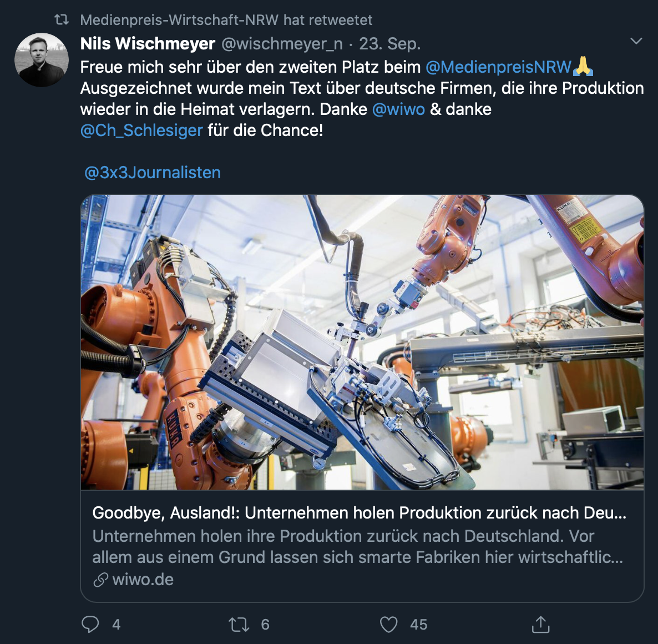
Task: Open the 'Goodbye, Ausland!' article headline
Action: click(359, 512)
